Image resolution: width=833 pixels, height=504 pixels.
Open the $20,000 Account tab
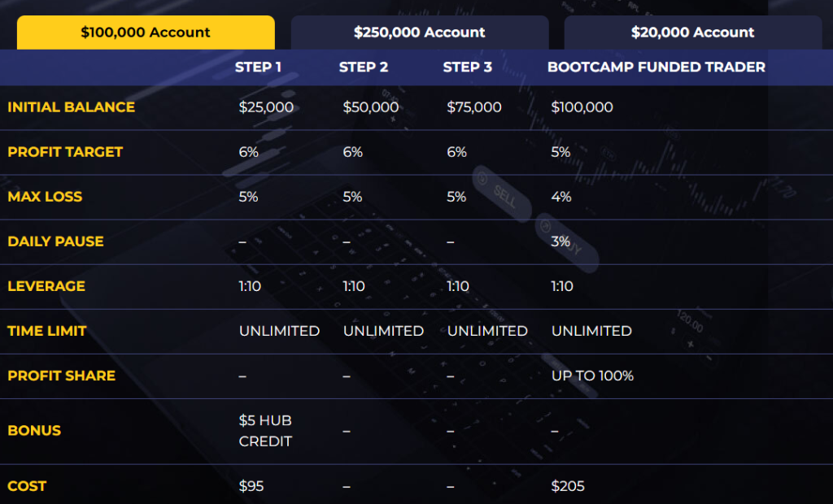point(692,33)
